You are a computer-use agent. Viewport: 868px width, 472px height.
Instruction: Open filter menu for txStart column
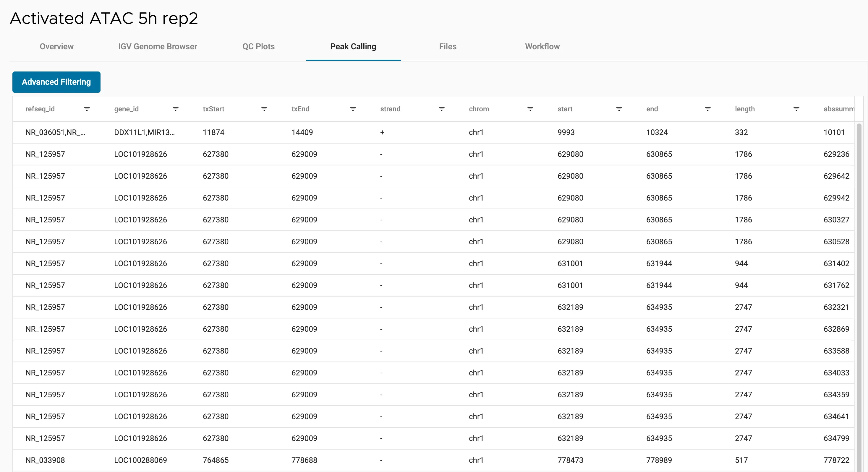point(264,109)
